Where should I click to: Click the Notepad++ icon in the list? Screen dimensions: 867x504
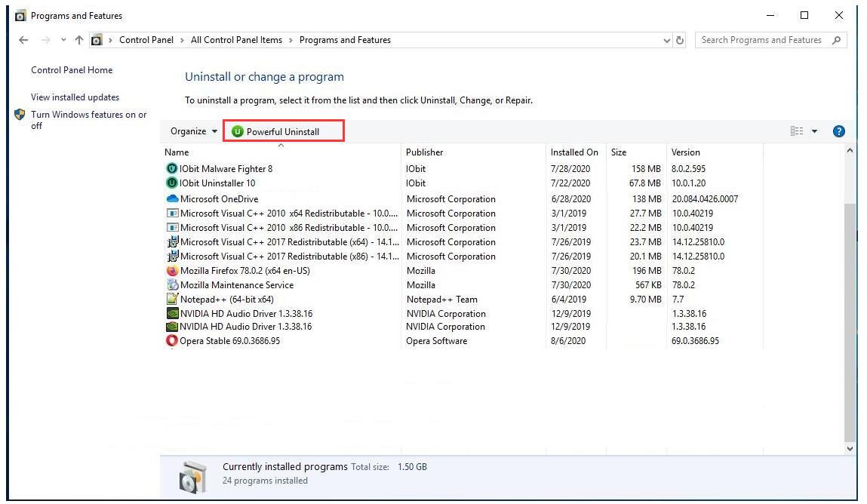[173, 300]
